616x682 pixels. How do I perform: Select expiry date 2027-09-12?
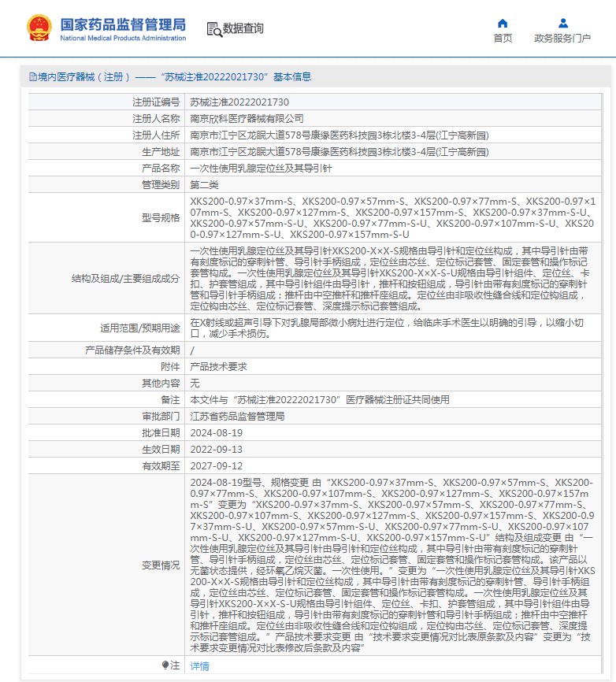point(216,466)
